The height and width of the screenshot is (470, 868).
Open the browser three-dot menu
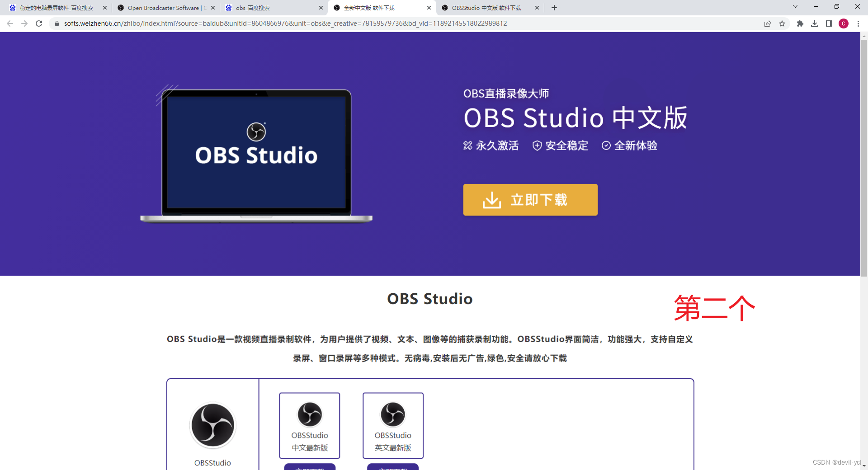(x=859, y=23)
